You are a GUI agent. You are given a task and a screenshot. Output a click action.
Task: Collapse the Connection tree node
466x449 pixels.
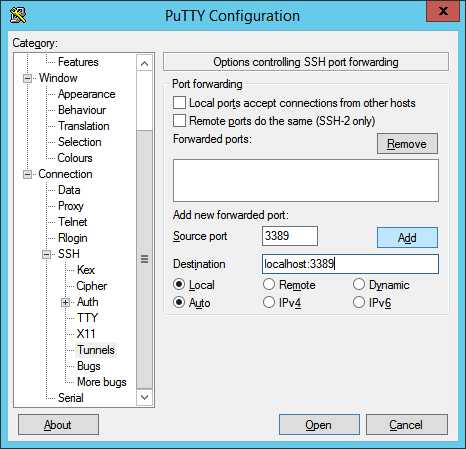coord(28,174)
